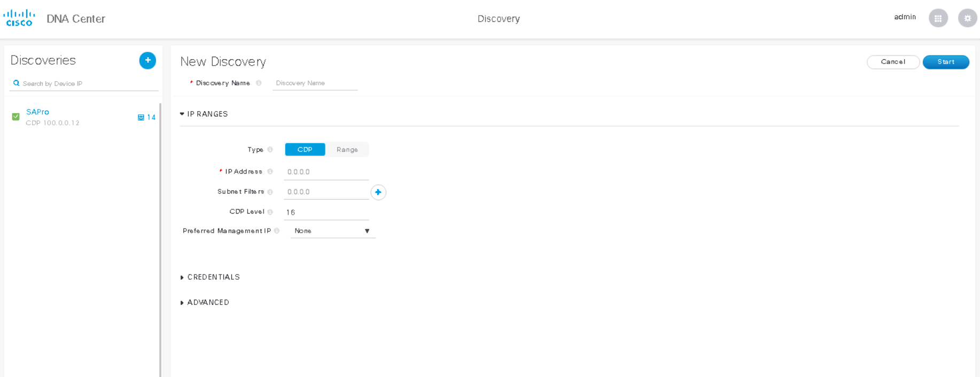Click the DNA Center title
Screen dimensions: 980x377
coord(76,19)
